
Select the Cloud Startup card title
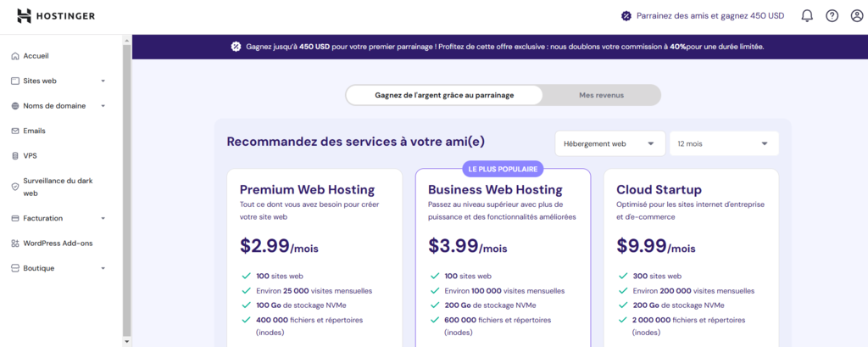[x=659, y=189]
